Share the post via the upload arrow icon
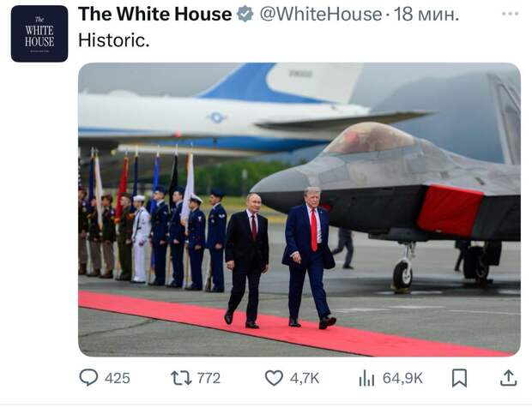The width and height of the screenshot is (532, 408). 509,378
